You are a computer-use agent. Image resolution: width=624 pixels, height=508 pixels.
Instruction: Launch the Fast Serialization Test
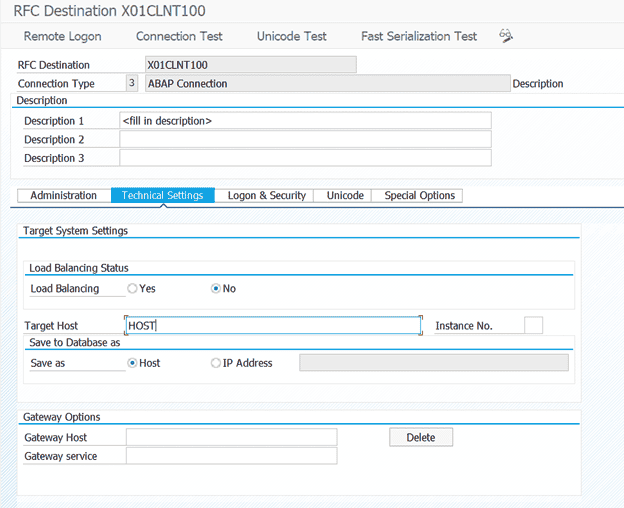pos(419,36)
